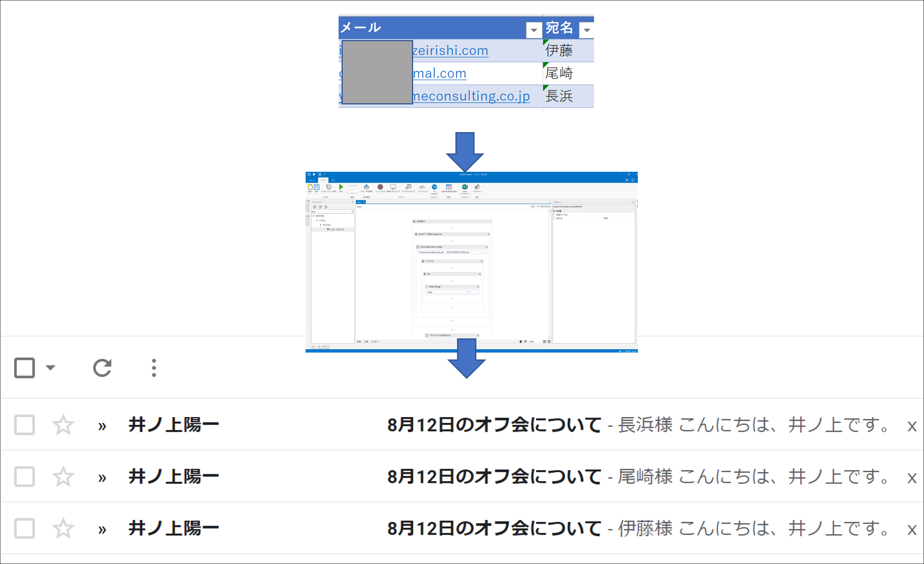Viewport: 924px width, 564px height.
Task: Star the email addressed to 尾崎様
Action: click(x=63, y=476)
